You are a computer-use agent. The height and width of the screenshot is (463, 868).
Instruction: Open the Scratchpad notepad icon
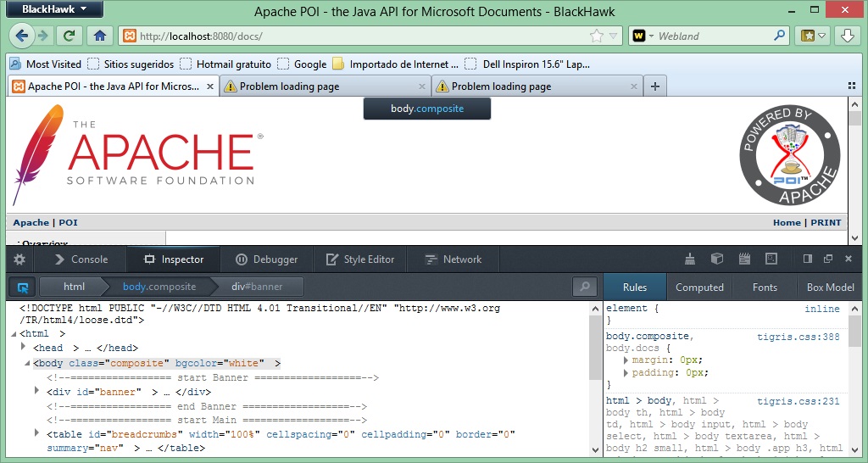[x=744, y=259]
